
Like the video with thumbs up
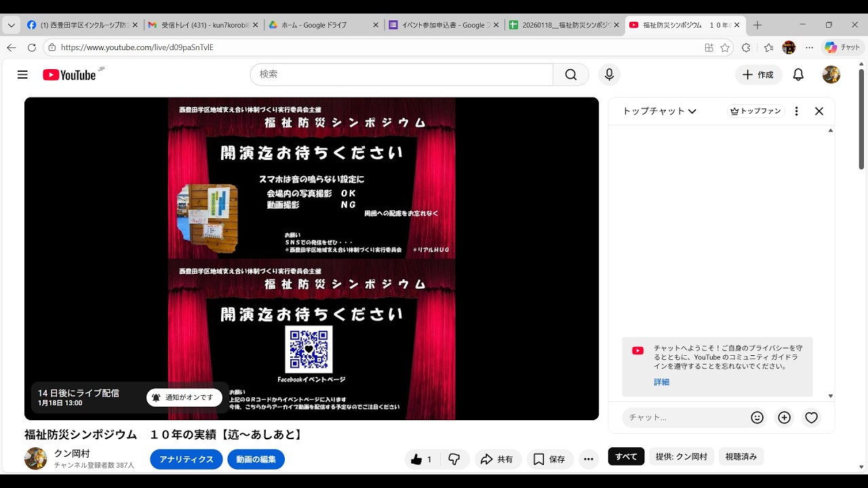coord(422,459)
